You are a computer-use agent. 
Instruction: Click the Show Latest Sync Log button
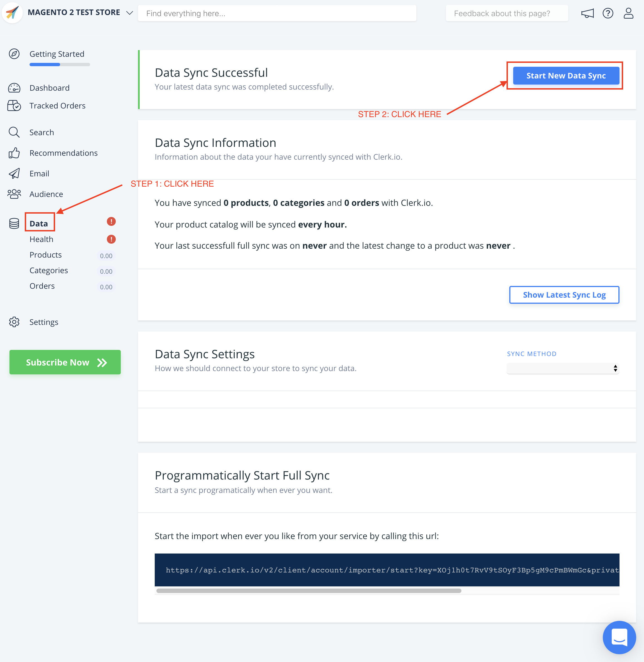[x=564, y=295]
